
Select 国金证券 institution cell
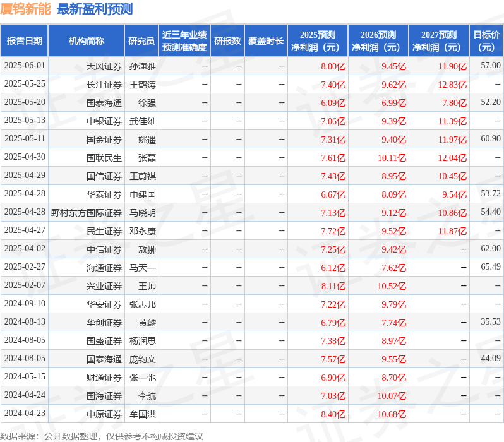pos(104,140)
